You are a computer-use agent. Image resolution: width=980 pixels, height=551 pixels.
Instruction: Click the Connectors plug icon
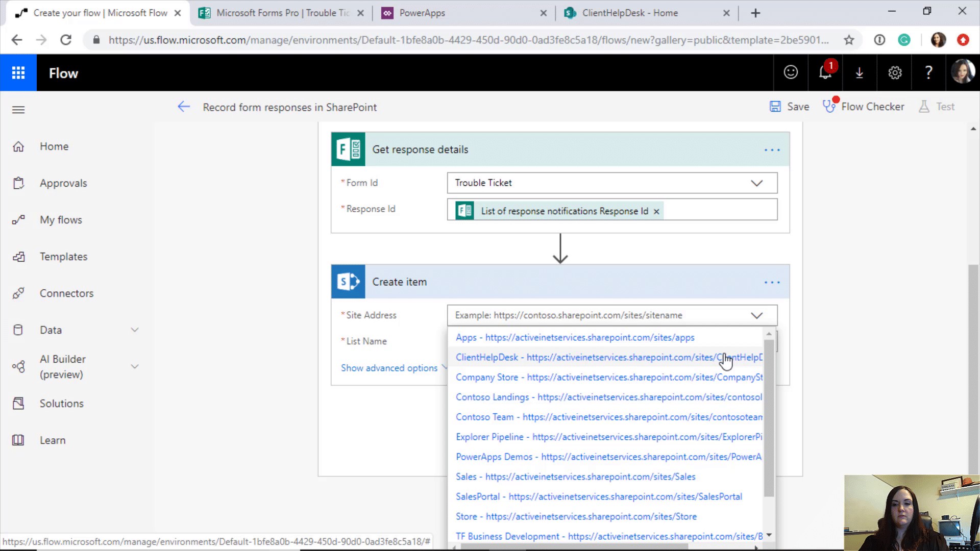[18, 293]
